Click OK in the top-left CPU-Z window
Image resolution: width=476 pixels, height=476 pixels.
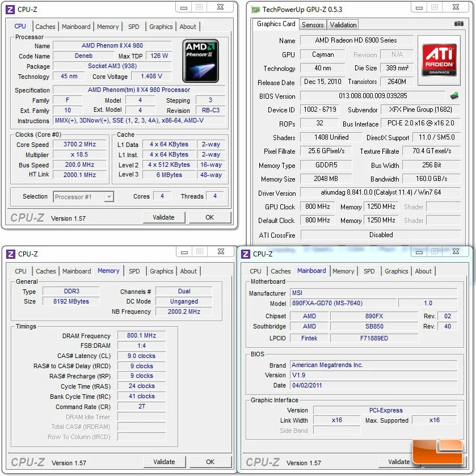[x=210, y=217]
